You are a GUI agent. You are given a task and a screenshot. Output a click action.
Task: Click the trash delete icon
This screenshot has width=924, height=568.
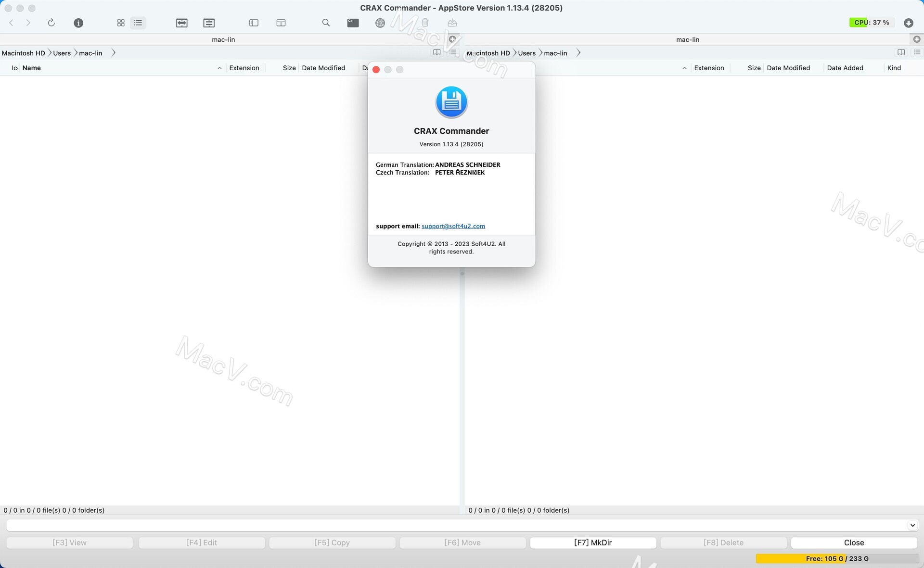click(425, 23)
